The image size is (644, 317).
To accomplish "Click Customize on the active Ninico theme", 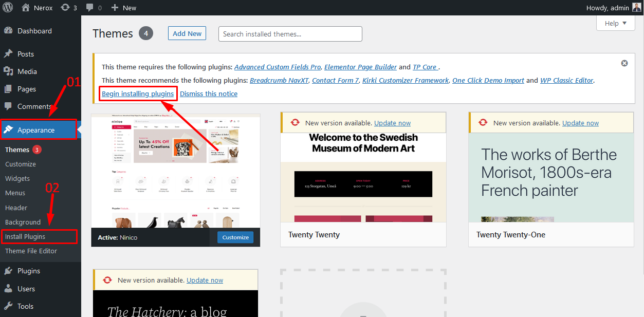I will click(235, 237).
